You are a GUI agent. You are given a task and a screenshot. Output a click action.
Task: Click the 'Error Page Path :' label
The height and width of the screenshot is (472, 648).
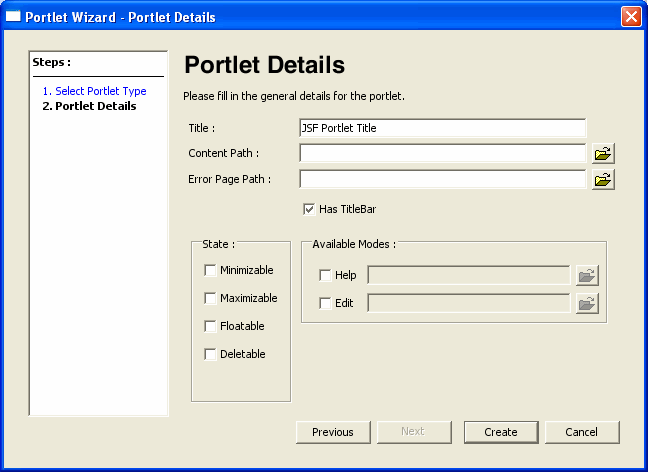tap(229, 179)
